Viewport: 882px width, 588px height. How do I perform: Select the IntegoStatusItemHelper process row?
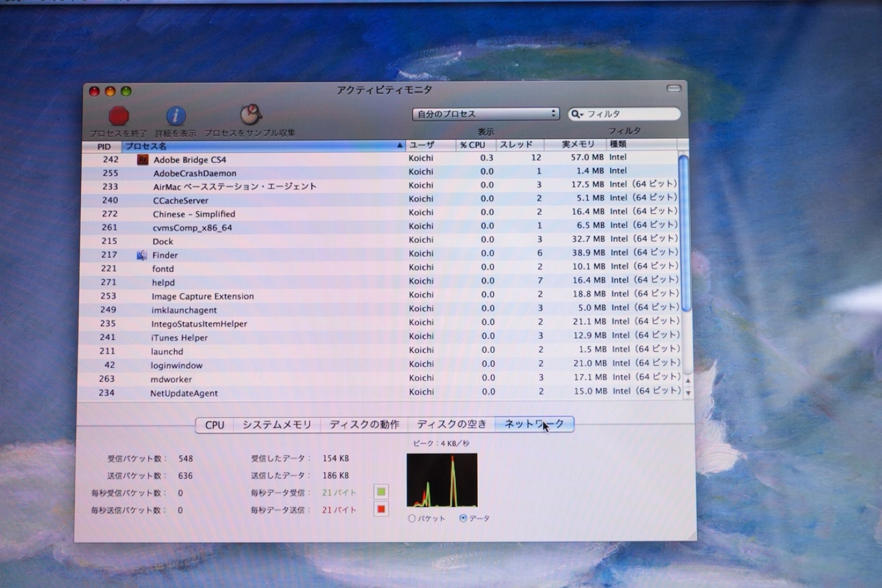pos(380,323)
